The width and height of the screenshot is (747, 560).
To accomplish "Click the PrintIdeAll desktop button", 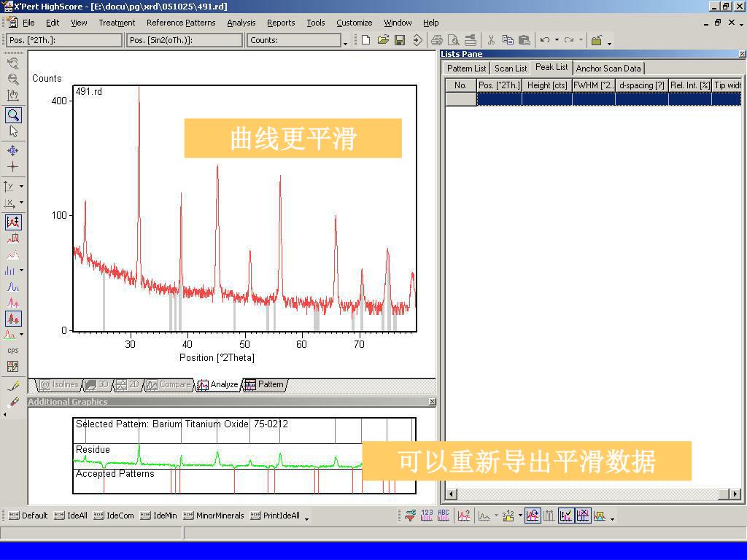I will 275,516.
